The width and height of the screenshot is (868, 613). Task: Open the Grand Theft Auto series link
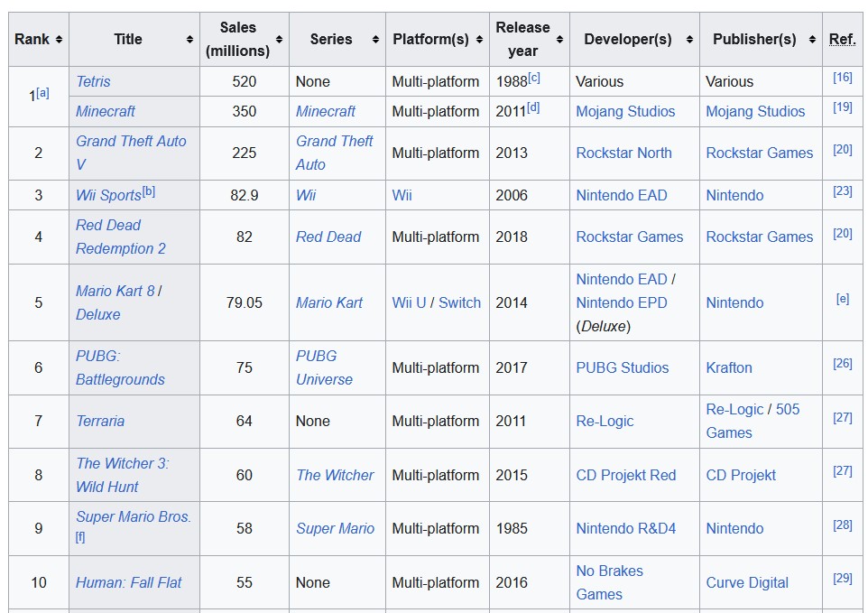point(335,153)
